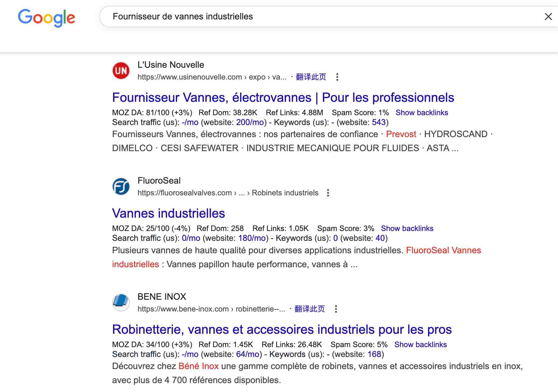Click 'Spam Score: 5%' metric

click(359, 345)
